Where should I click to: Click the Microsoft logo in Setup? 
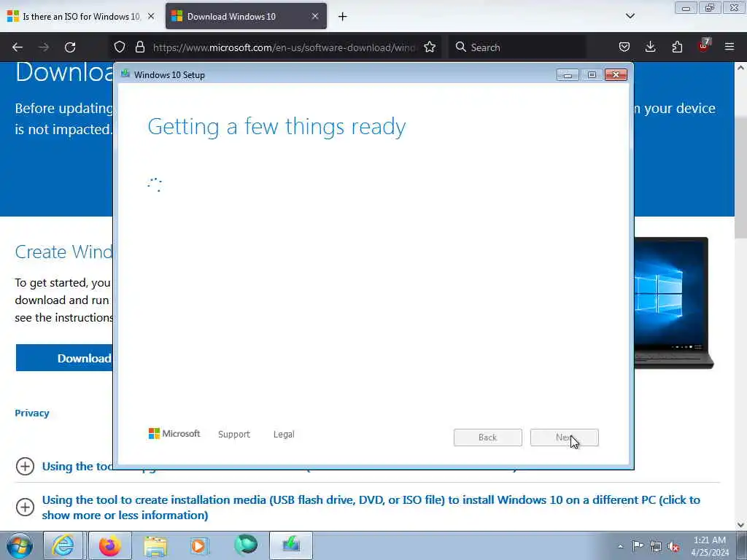(x=174, y=433)
